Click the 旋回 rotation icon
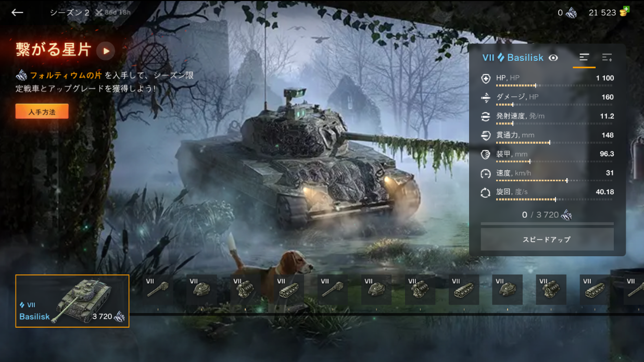Viewport: 644px width, 362px height. pyautogui.click(x=486, y=193)
